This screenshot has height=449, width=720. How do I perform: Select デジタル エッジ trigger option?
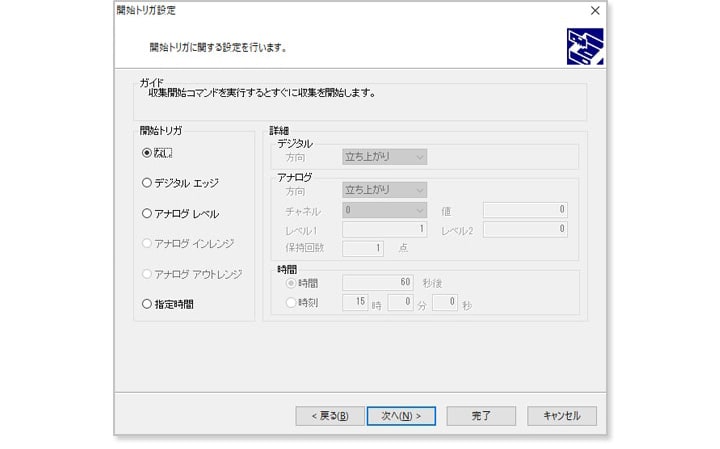coord(147,183)
